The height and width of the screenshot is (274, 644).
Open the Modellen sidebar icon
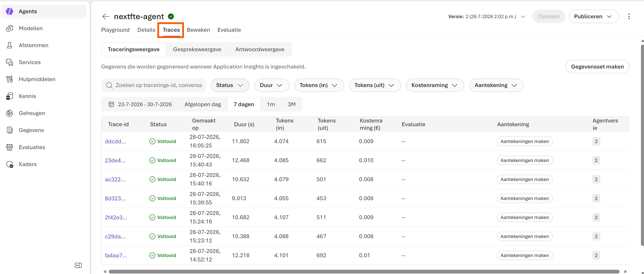[10, 28]
